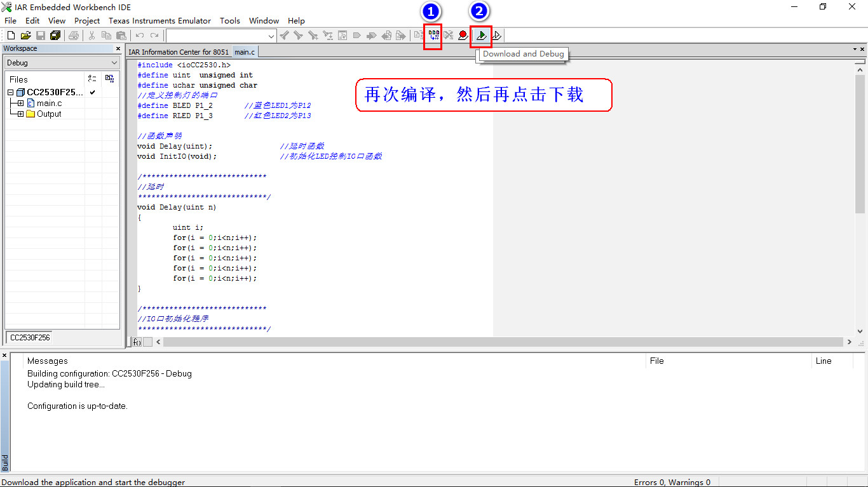Click the Make/Build project icon highlighted as step 1
The height and width of the screenshot is (487, 868).
tap(432, 36)
